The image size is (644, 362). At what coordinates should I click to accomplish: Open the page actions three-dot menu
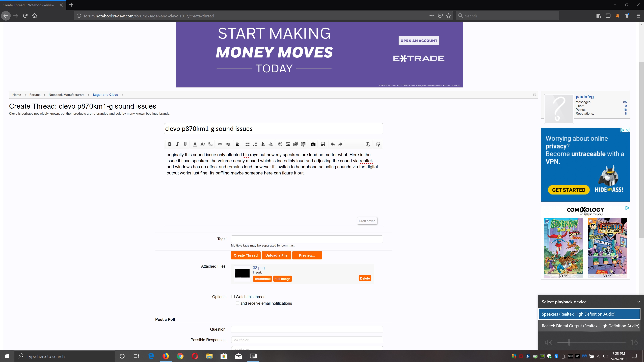click(432, 16)
